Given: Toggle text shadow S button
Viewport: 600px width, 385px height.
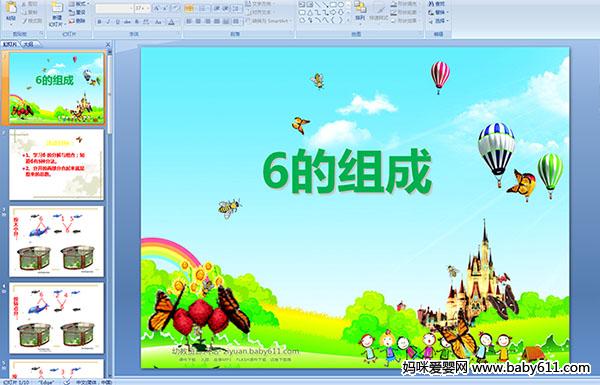Looking at the screenshot, I should click(x=137, y=22).
